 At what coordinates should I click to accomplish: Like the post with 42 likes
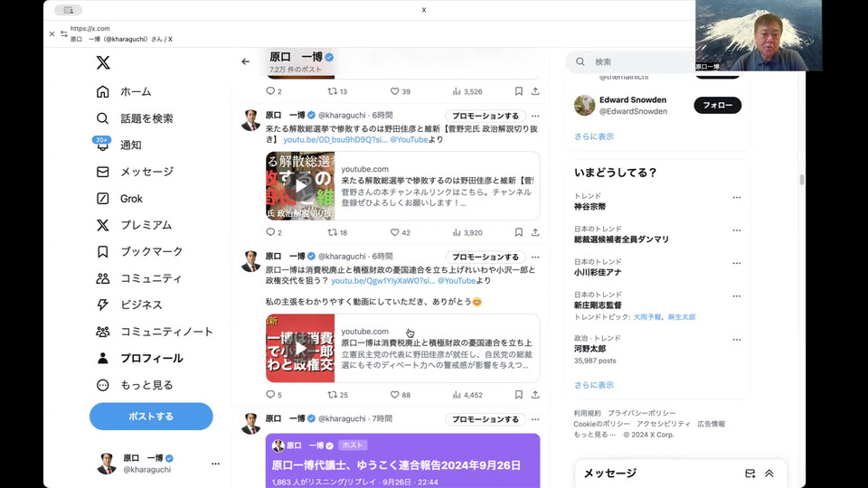(401, 233)
